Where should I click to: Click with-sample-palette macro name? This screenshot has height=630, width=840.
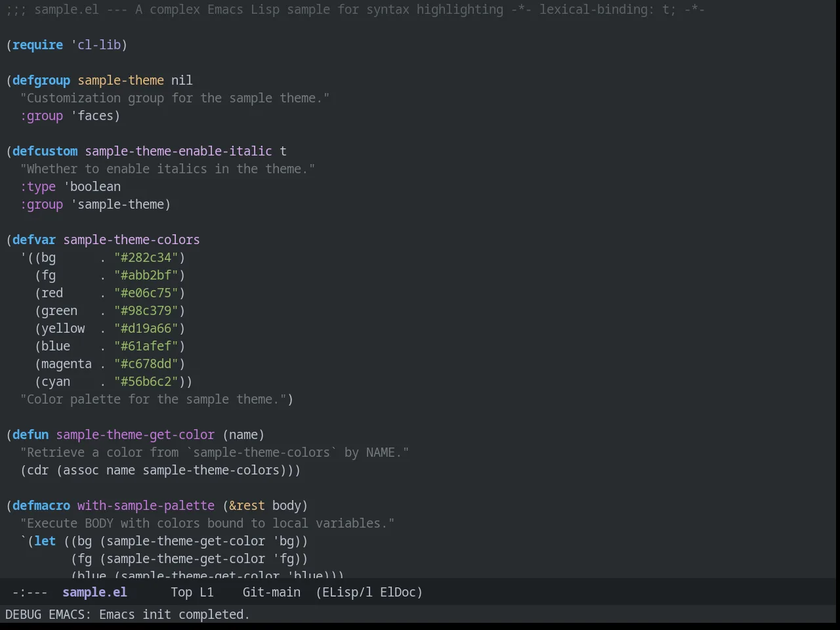146,505
